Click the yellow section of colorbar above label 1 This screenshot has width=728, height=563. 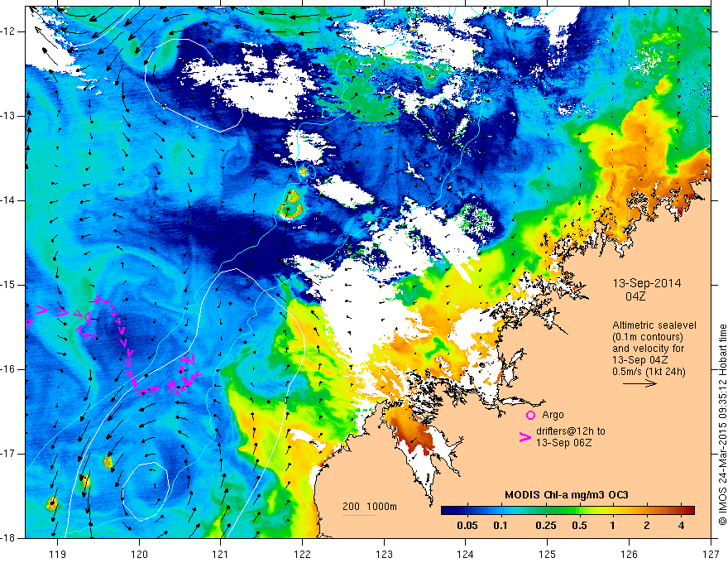point(612,510)
